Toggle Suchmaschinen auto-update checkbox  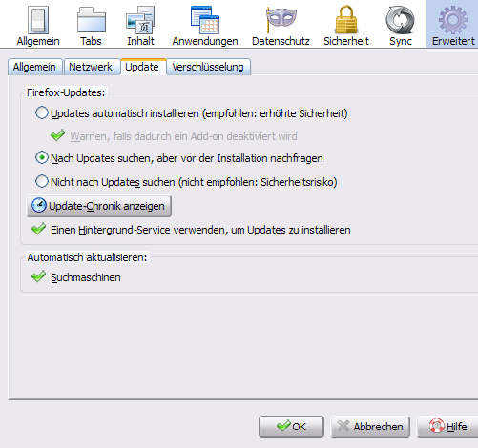click(39, 276)
